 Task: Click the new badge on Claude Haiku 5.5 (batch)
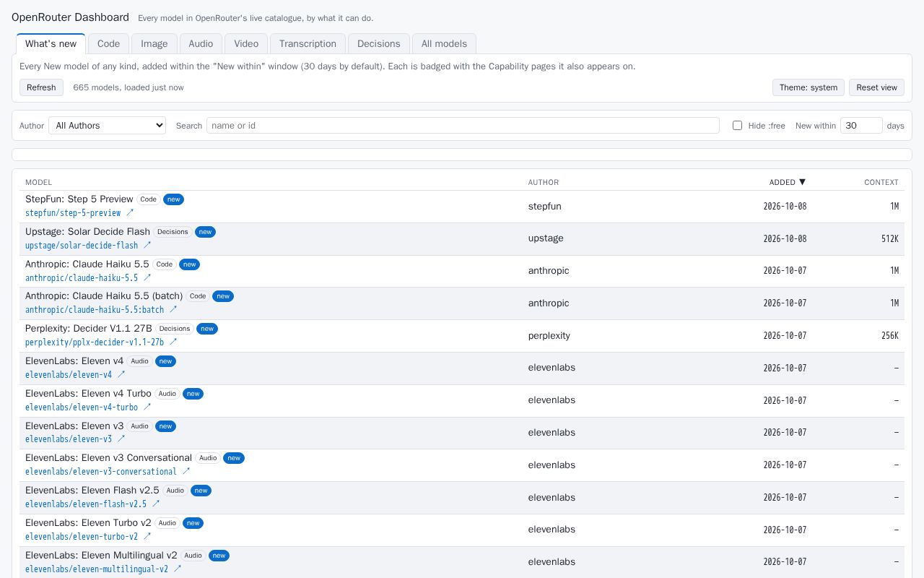pyautogui.click(x=223, y=296)
